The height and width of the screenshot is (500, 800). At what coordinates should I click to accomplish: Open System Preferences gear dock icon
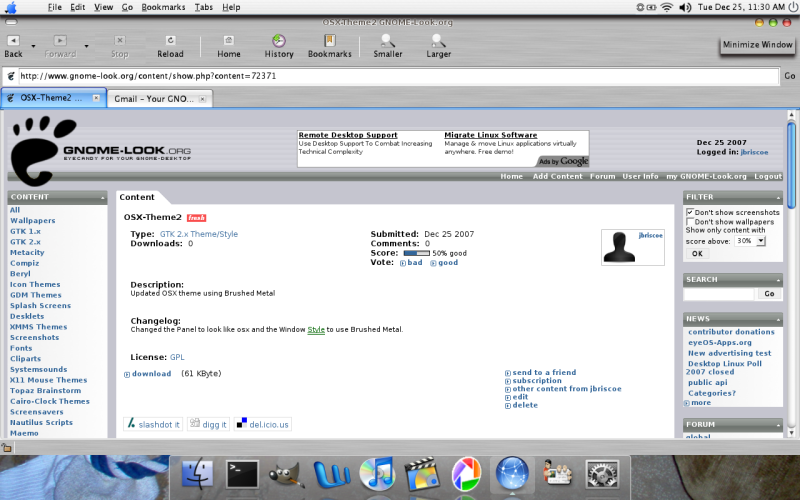[602, 474]
